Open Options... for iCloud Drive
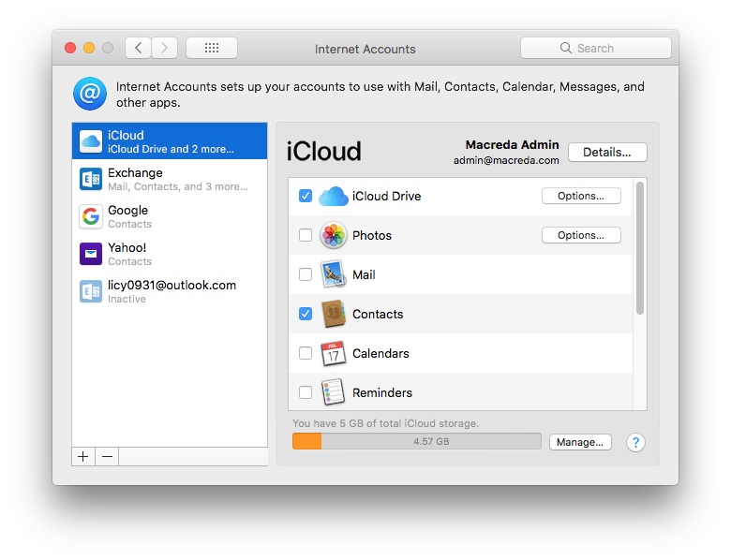 (581, 196)
